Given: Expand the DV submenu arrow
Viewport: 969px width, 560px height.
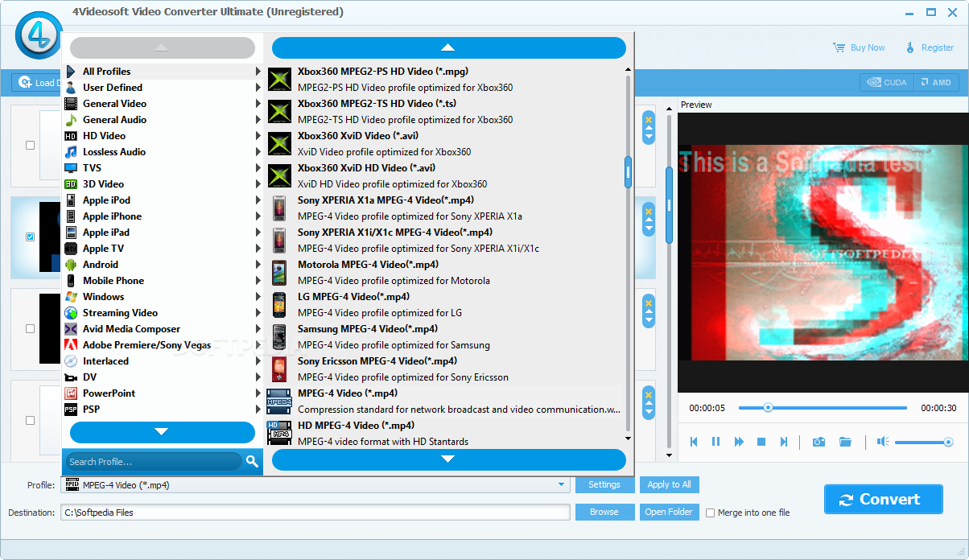Looking at the screenshot, I should [x=258, y=377].
